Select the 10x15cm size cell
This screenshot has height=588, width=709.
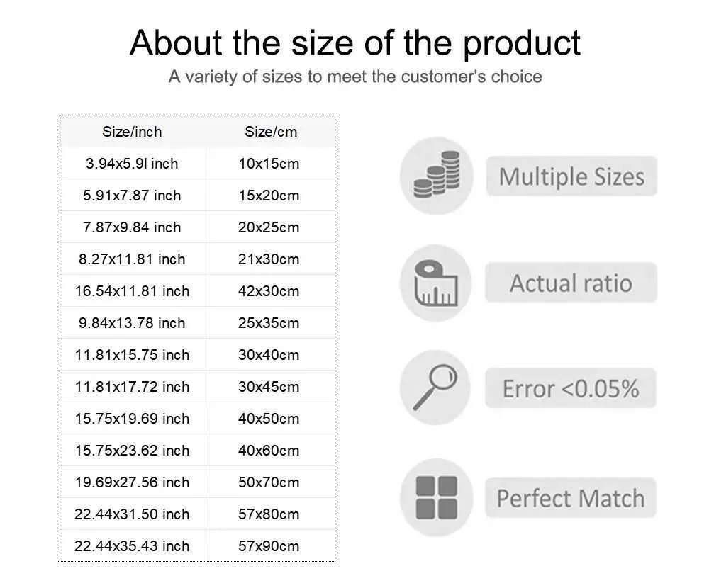(x=270, y=164)
